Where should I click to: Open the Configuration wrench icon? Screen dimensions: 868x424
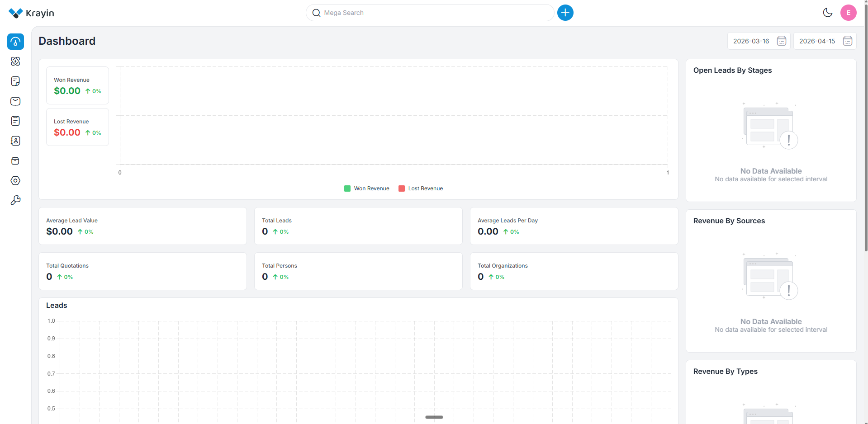(x=15, y=200)
